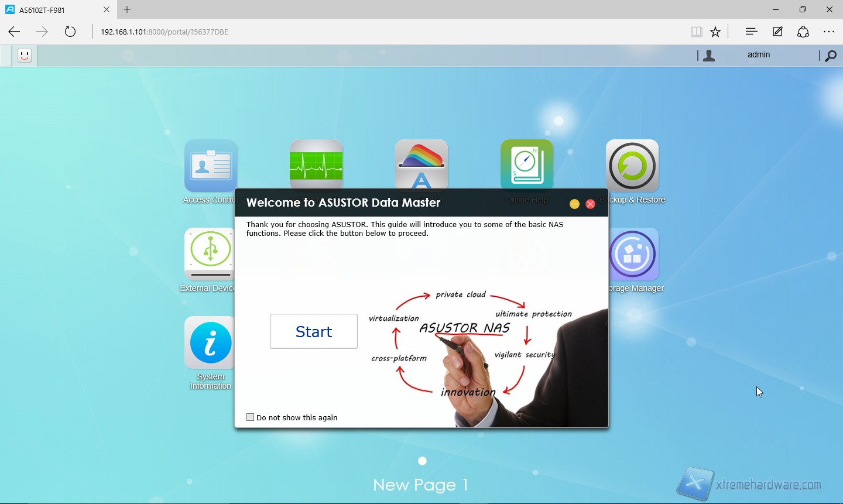This screenshot has width=843, height=504.
Task: Select the desktop page indicator dot
Action: click(422, 461)
